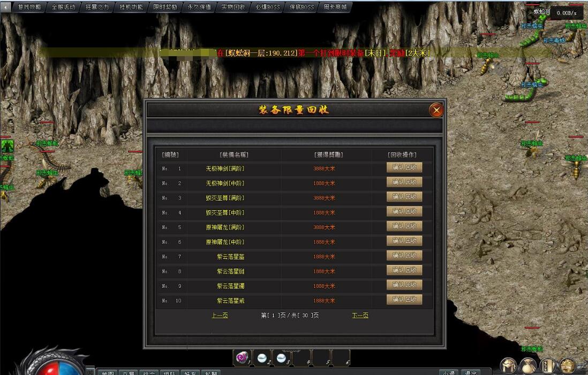Confirm recycle for 原神屠龙[满阶] row

click(404, 226)
